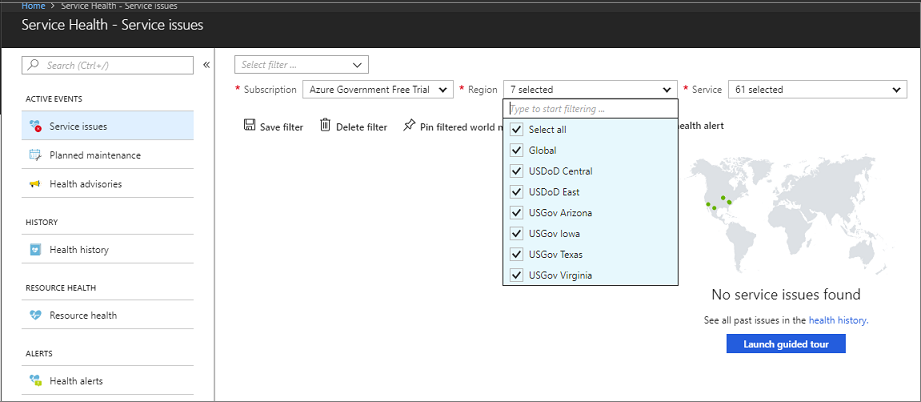Expand the Service 61 selected dropdown
Viewport: 921px width, 402px height.
816,90
